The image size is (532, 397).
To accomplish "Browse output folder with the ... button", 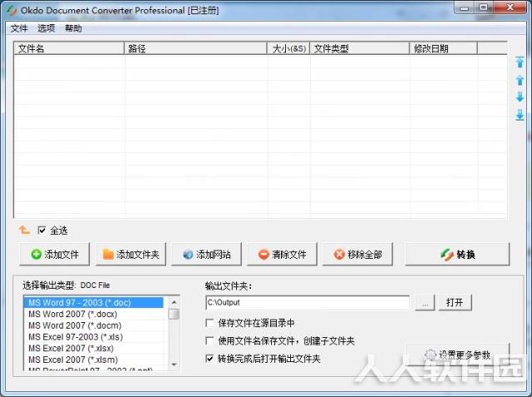I will tap(425, 302).
